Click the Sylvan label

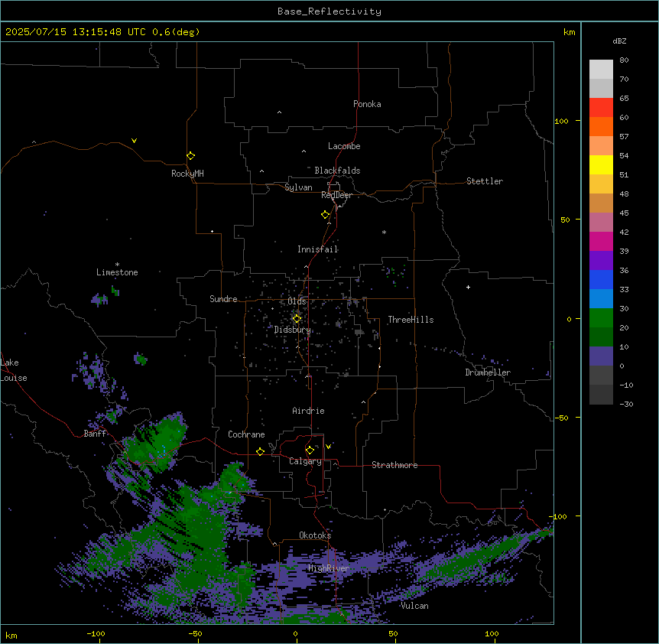point(298,187)
